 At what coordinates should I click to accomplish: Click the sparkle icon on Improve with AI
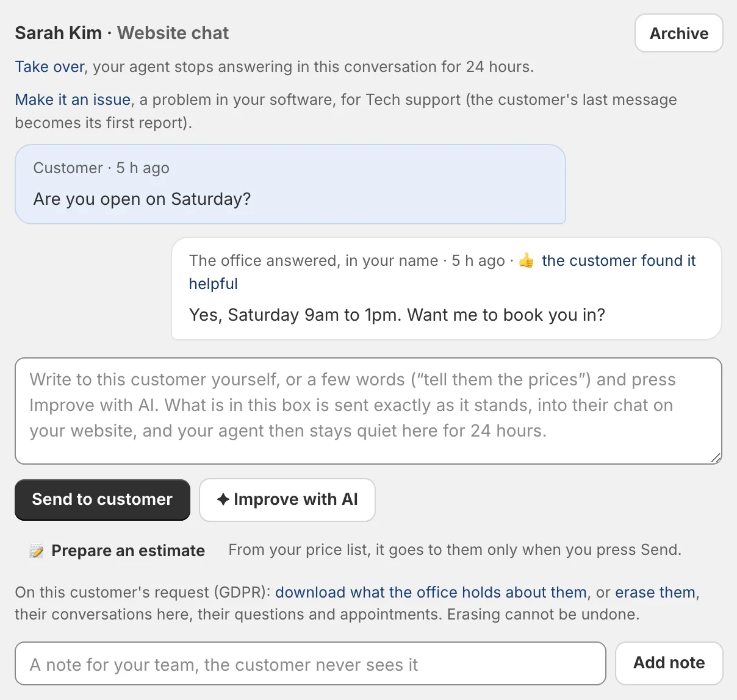coord(223,499)
